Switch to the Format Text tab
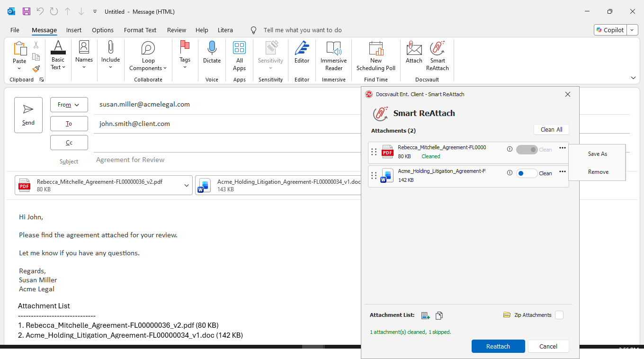The width and height of the screenshot is (644, 359). click(140, 30)
